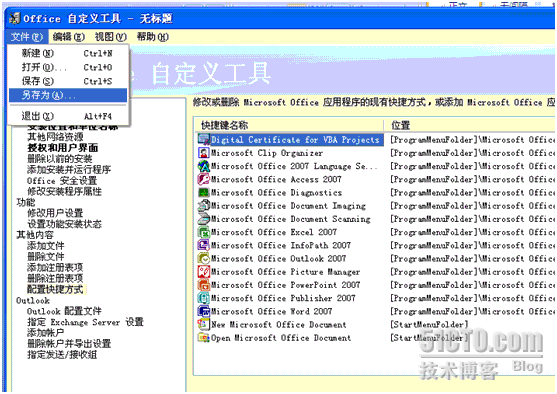Click the Microsoft Office Access 2007 icon

click(x=204, y=179)
